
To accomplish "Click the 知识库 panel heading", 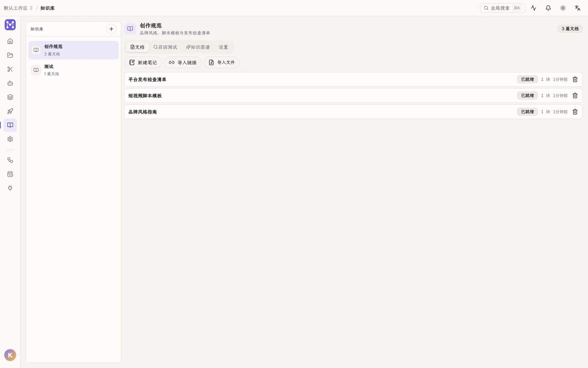I will point(37,29).
